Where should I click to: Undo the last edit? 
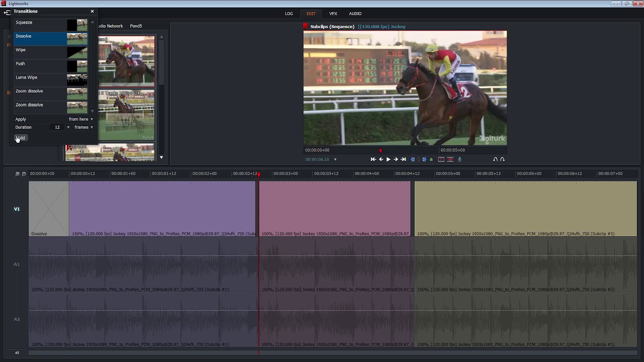click(x=495, y=159)
